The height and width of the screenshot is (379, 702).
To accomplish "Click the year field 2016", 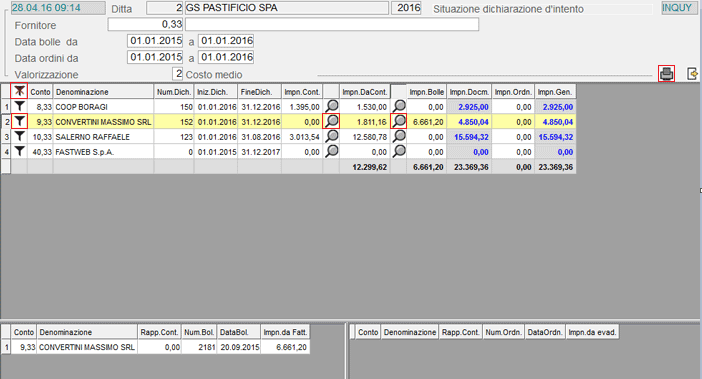I will click(406, 8).
